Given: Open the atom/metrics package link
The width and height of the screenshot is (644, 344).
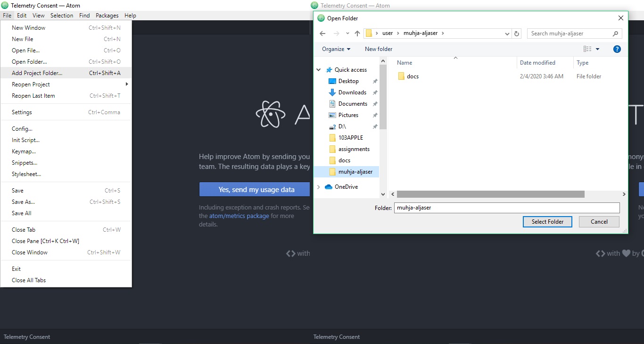Looking at the screenshot, I should click(x=239, y=216).
